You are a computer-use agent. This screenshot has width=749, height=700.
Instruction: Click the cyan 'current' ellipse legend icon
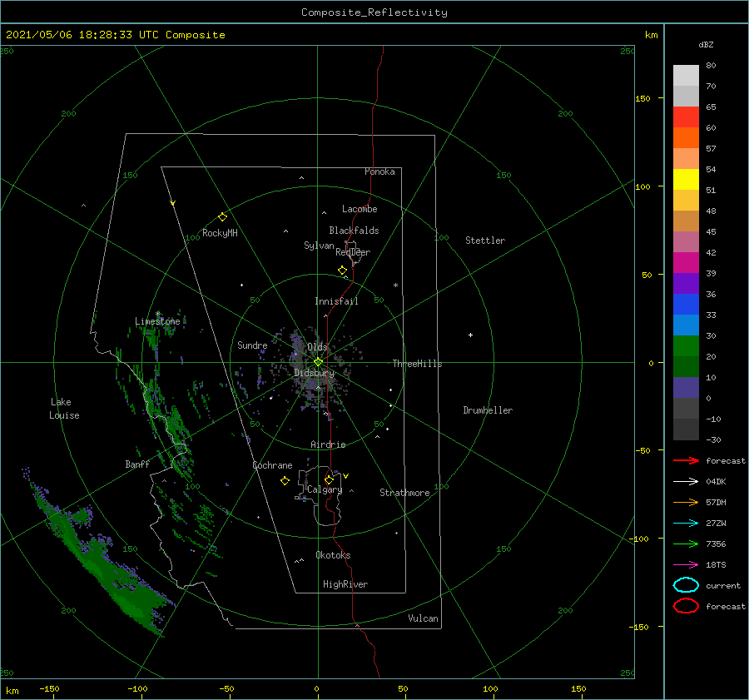pos(686,585)
